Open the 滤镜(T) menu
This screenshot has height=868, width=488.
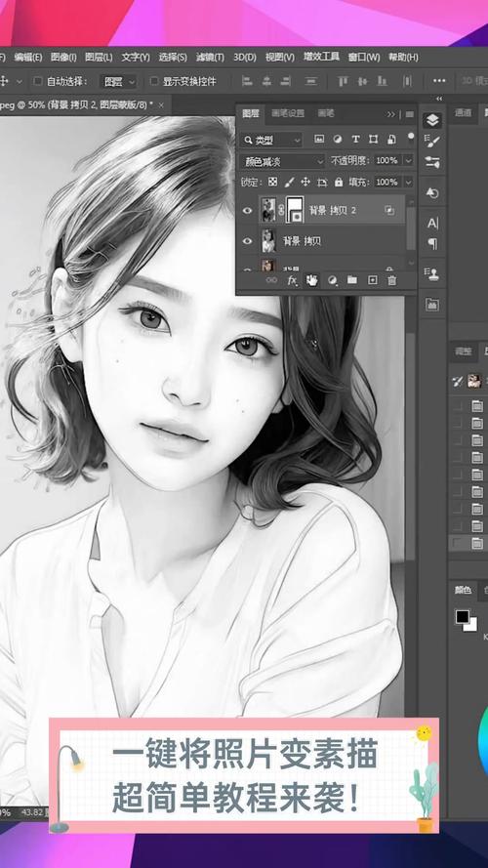(210, 57)
